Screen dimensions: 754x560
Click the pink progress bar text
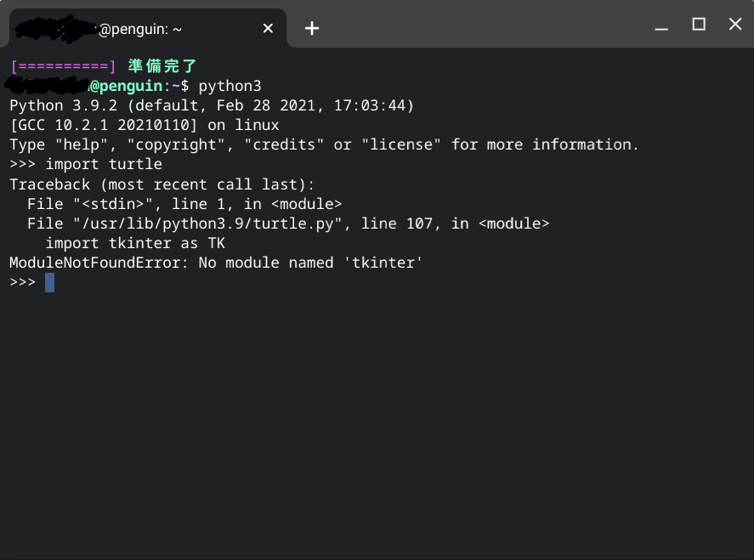63,66
